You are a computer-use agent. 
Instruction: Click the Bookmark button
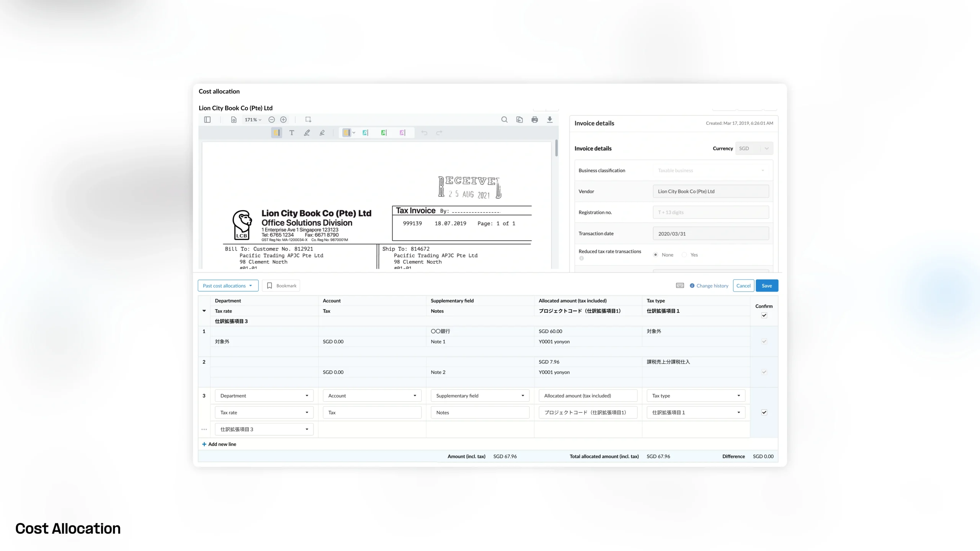coord(281,285)
